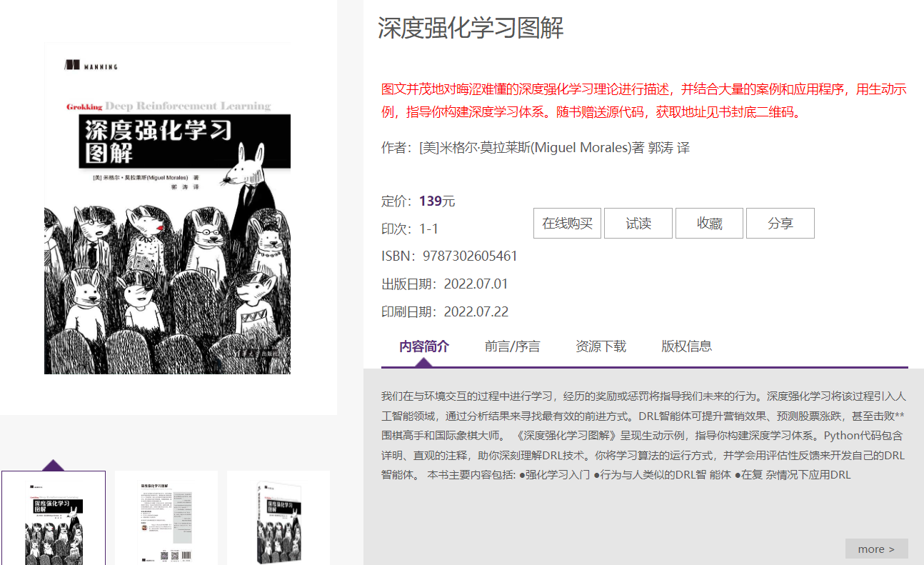Image resolution: width=924 pixels, height=565 pixels.
Task: Click the 印刷日期 2022.07.22 line
Action: pos(445,311)
